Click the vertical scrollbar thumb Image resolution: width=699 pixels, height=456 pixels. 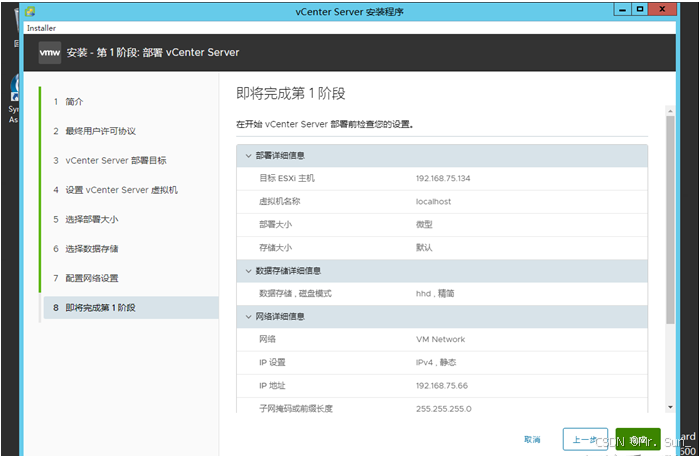tap(670, 220)
